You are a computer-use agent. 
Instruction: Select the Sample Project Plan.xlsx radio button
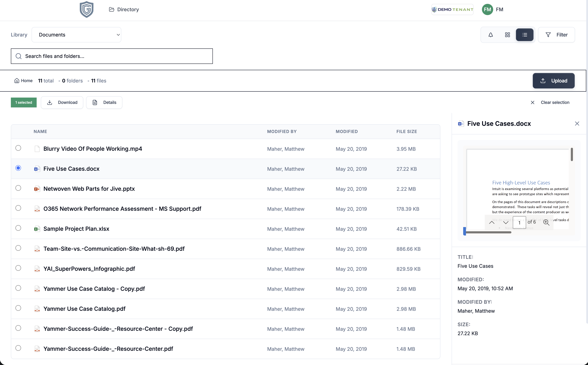pyautogui.click(x=18, y=228)
